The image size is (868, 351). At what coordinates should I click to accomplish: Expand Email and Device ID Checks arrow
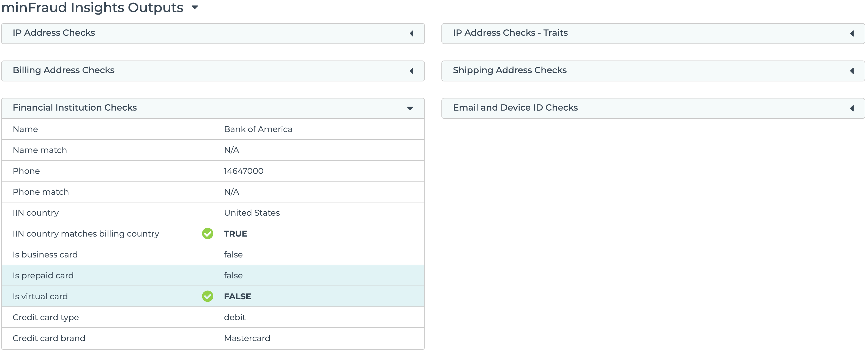click(852, 108)
